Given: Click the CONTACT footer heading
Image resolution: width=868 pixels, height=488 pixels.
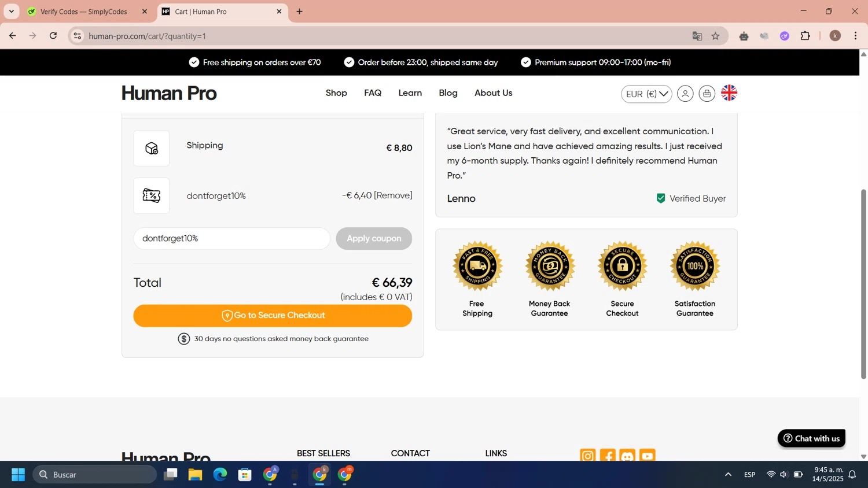Looking at the screenshot, I should tap(410, 453).
